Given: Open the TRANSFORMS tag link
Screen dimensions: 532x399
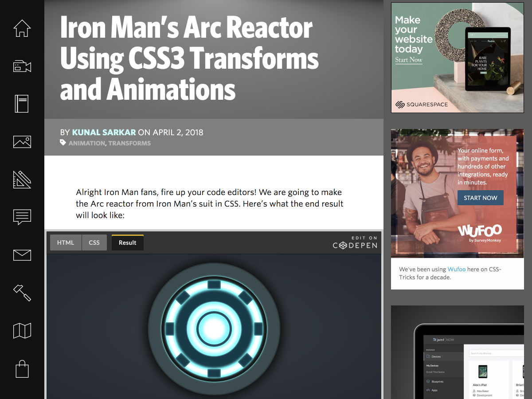Looking at the screenshot, I should pyautogui.click(x=129, y=143).
